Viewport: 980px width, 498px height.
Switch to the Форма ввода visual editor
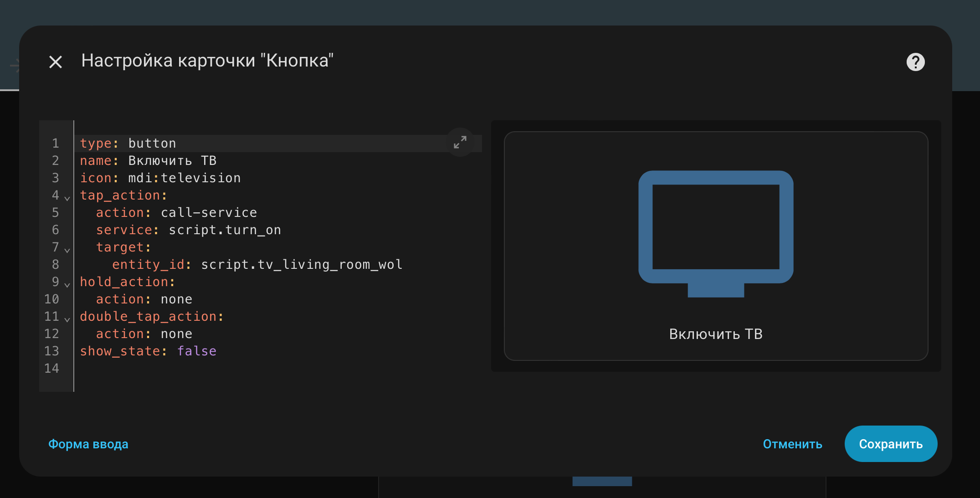[88, 444]
